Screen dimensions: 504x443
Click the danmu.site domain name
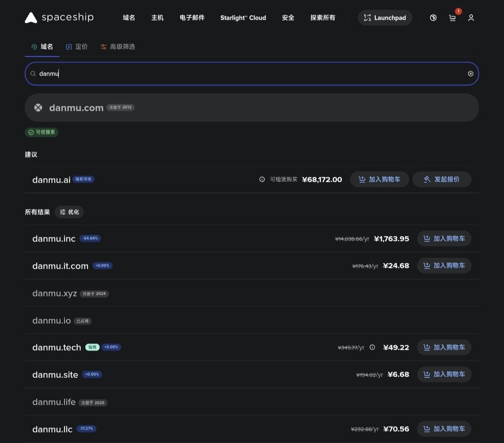tap(55, 375)
